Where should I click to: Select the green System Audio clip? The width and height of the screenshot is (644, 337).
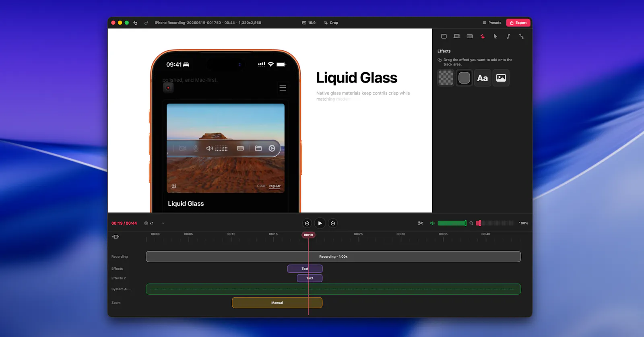click(333, 289)
